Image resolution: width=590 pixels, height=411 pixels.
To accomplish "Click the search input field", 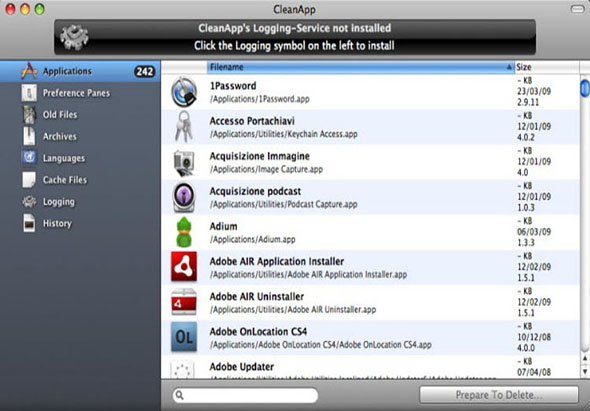I will (245, 395).
